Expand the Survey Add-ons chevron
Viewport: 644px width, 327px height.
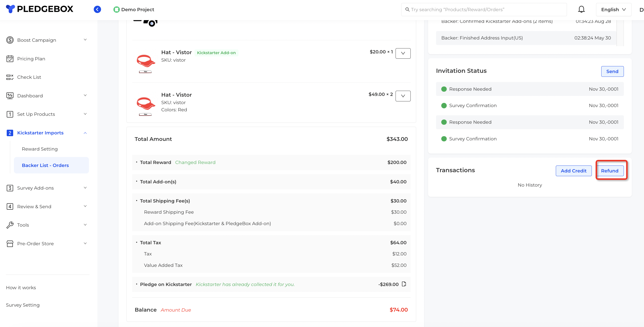point(85,188)
